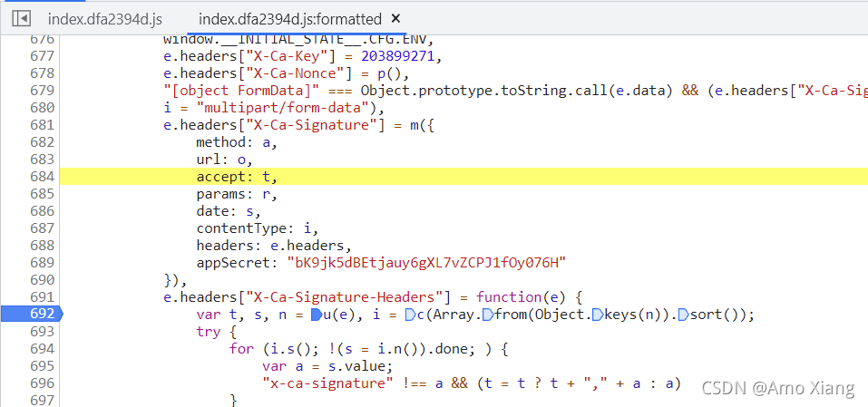Click Object.prototype.toString.call(e.data) on line 679
868x407 pixels.
(516, 90)
